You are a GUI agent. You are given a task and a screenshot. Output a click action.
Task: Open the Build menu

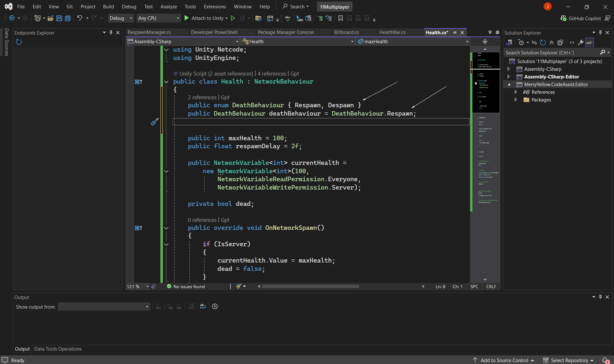tap(108, 6)
